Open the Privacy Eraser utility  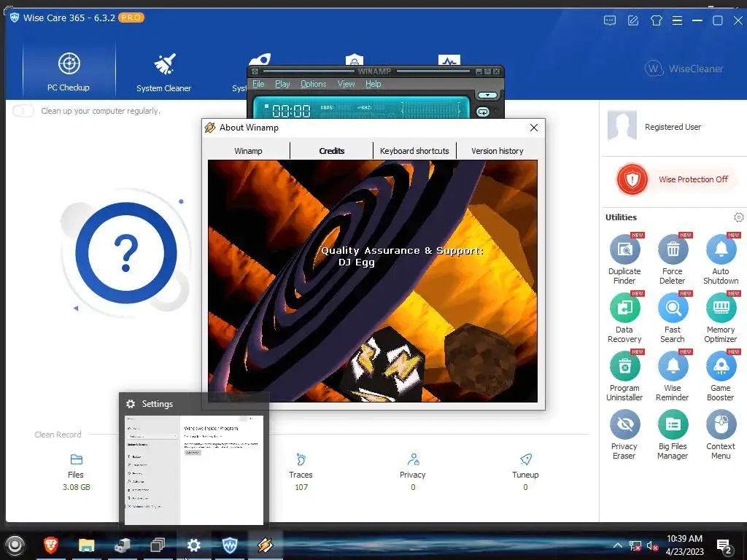click(x=624, y=435)
